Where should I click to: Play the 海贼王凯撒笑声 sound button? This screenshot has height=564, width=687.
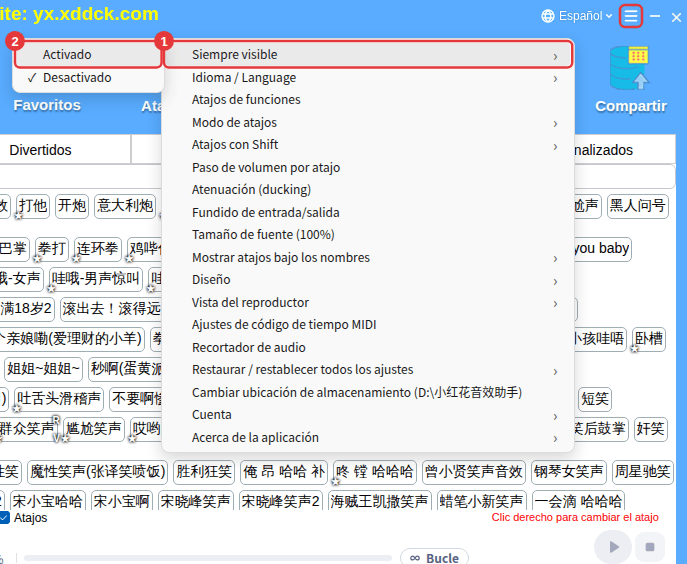coord(379,501)
